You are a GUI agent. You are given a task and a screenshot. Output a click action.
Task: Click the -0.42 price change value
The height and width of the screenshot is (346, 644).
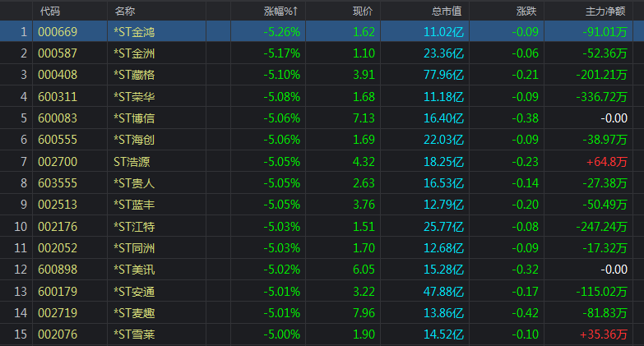click(x=525, y=313)
